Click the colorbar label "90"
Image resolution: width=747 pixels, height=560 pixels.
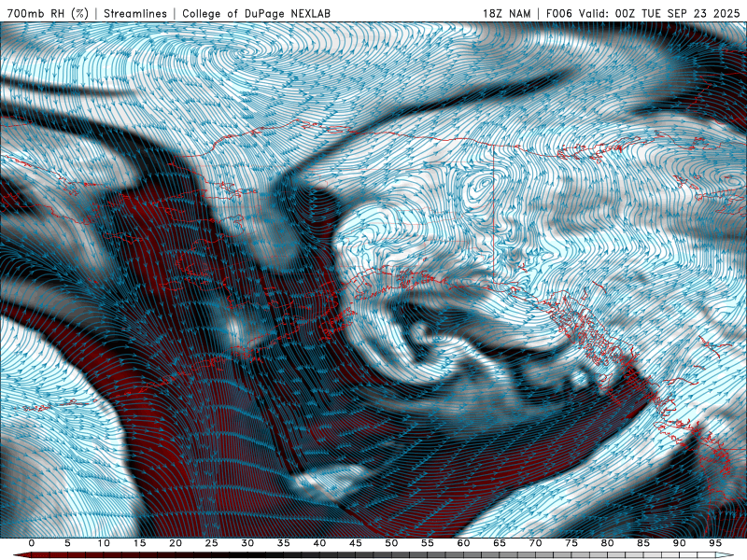pyautogui.click(x=679, y=543)
